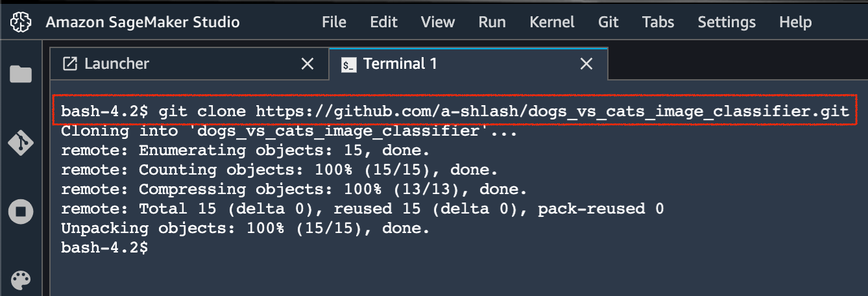This screenshot has width=868, height=296.
Task: Click the Launcher tab's external-link icon
Action: click(x=69, y=64)
